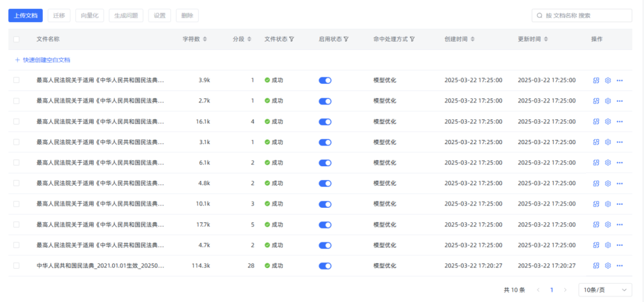
Task: Open the document name in the 4.8k row
Action: click(x=101, y=183)
